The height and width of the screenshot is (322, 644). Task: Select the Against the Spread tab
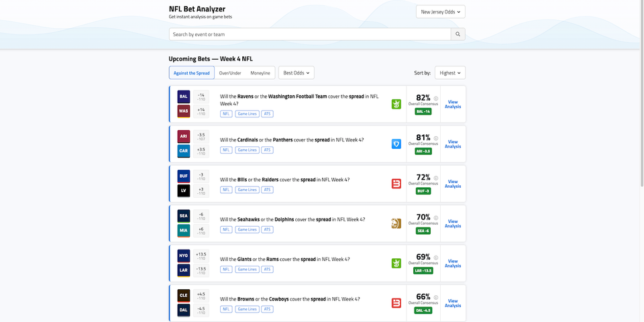191,72
